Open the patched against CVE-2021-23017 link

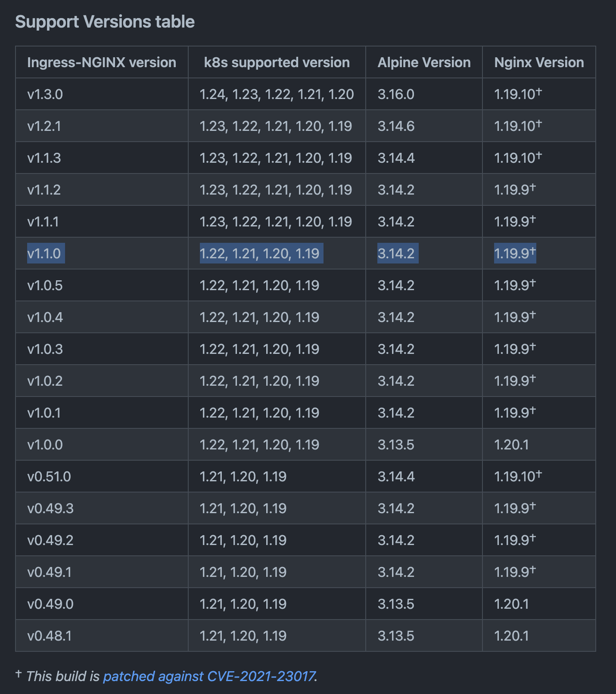210,676
